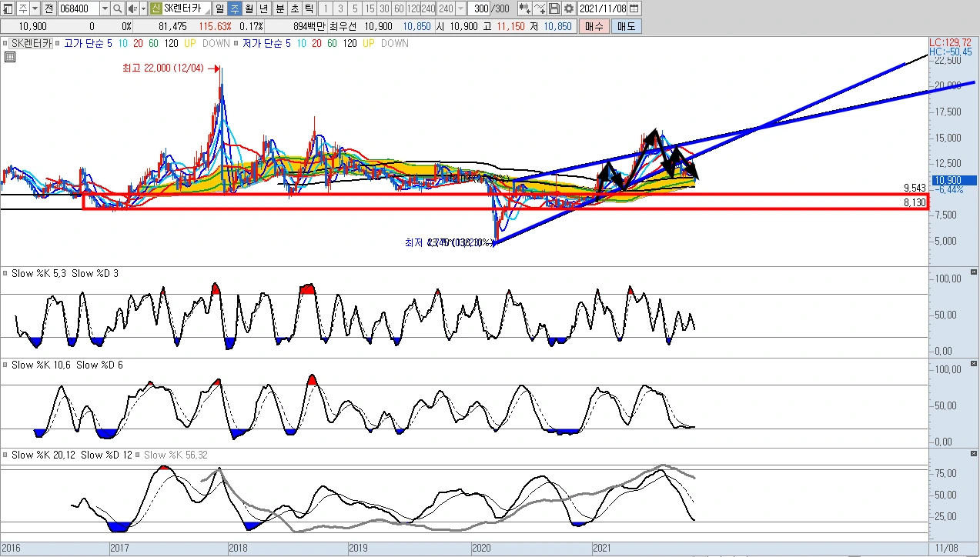Click the 894백만 trading value text
Screen dimensions: 980x557
click(x=309, y=26)
